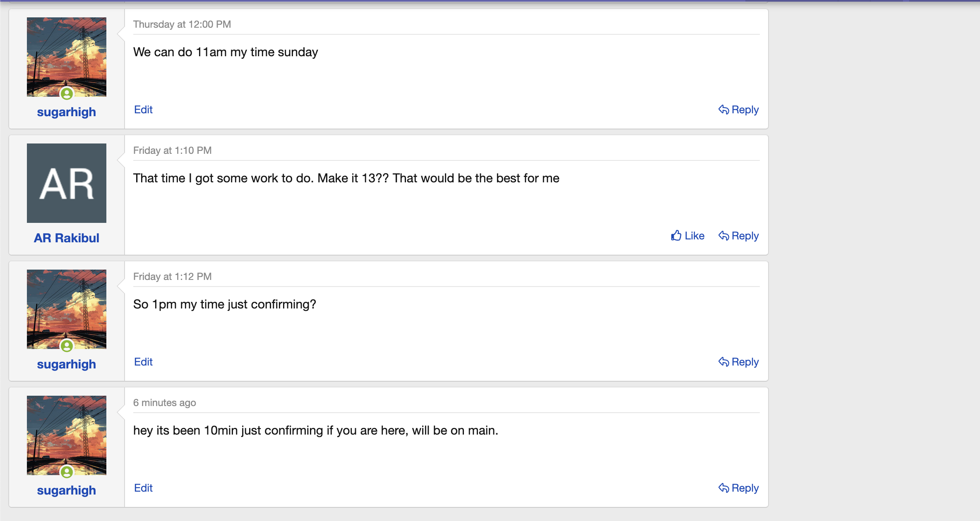Click sugarhigh's avatar on the 1:12 PM message
Screen dimensions: 980x521
click(x=66, y=306)
